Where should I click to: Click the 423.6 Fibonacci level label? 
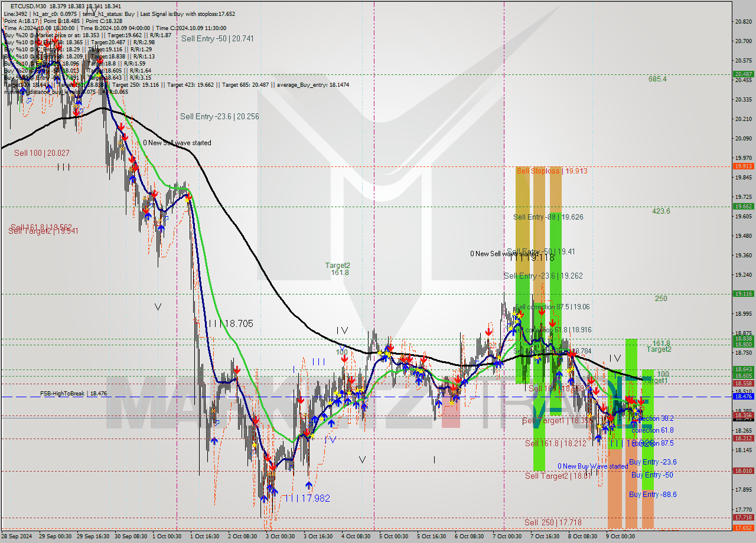pos(661,211)
